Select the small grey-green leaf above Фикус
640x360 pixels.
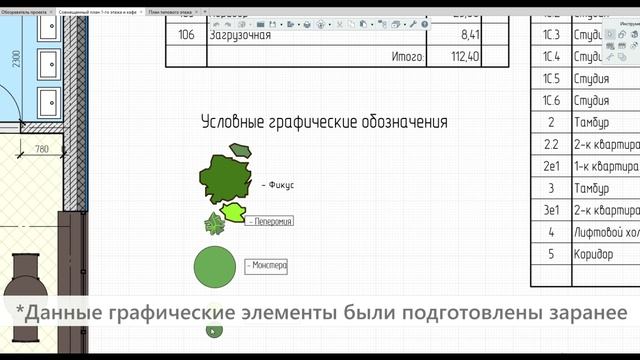240,150
